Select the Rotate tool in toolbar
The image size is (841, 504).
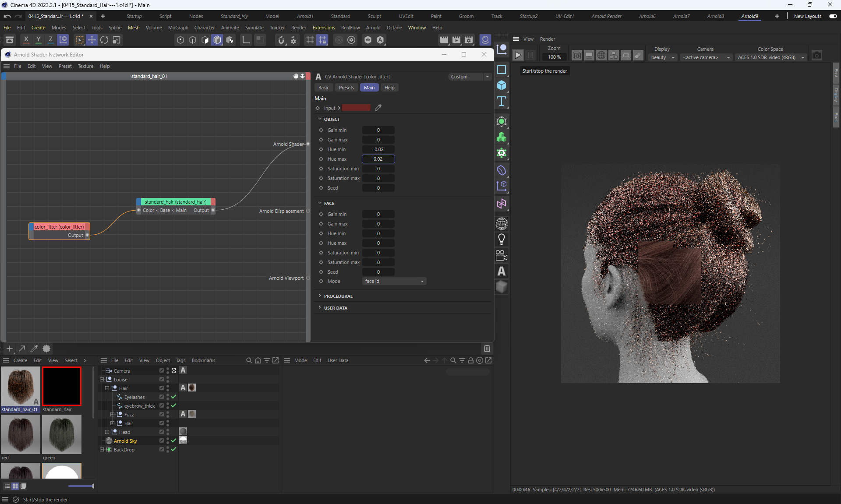[x=104, y=40]
